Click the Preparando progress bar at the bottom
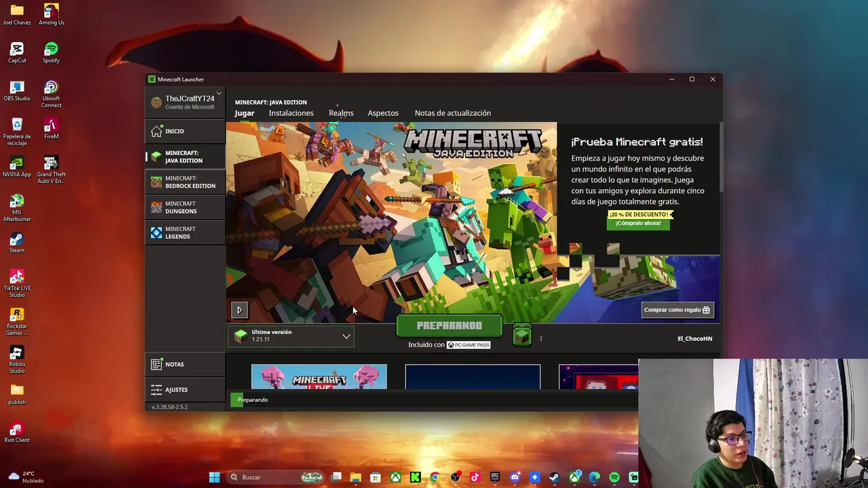The image size is (868, 488). tap(434, 400)
